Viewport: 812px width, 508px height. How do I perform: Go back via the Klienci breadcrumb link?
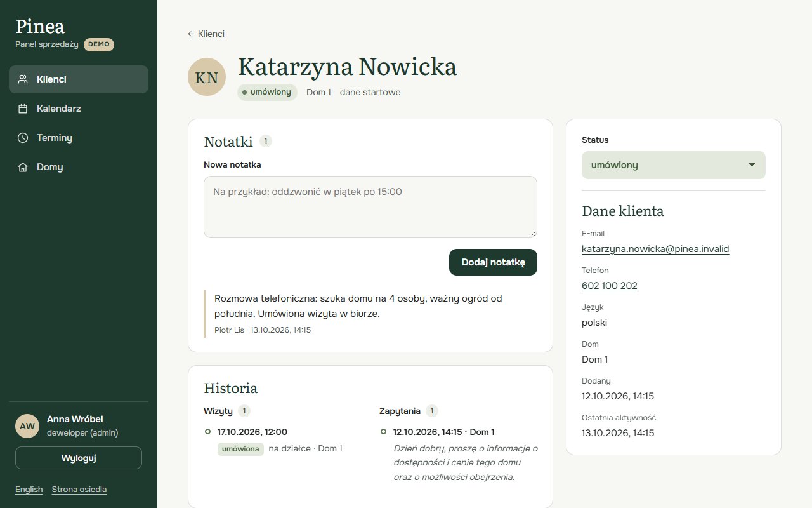coord(206,34)
